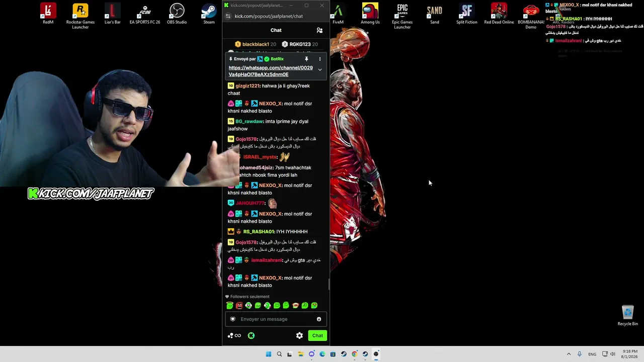Show hidden system tray icons
The image size is (644, 362).
coord(569,354)
